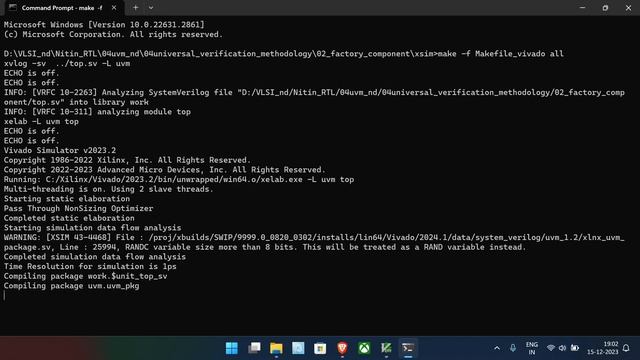Open the Xbox app in the taskbar

364,348
